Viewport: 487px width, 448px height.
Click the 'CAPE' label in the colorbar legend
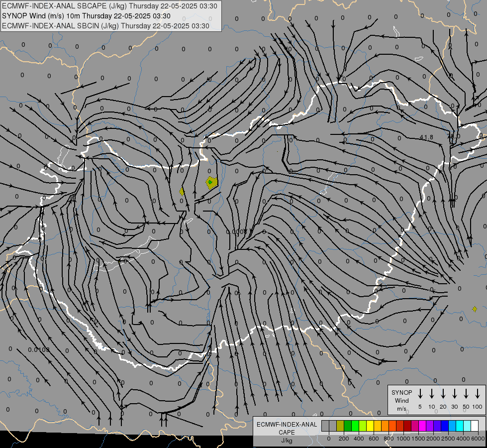pyautogui.click(x=287, y=433)
